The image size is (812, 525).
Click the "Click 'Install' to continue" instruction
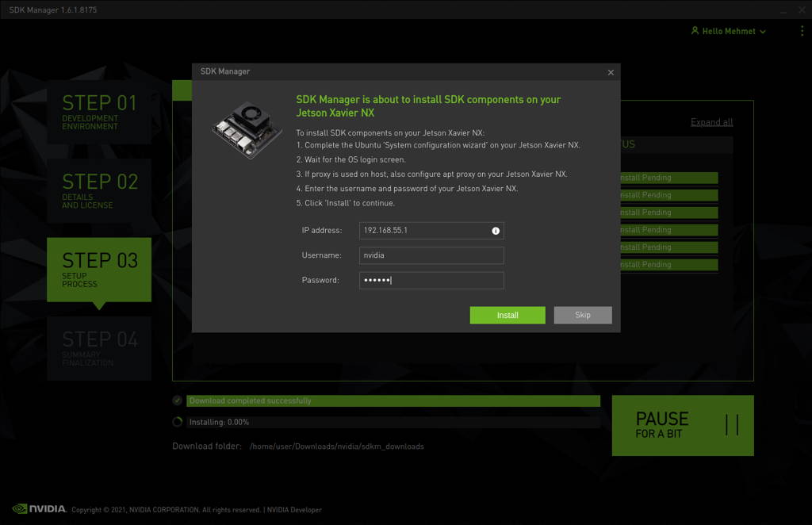[346, 204]
